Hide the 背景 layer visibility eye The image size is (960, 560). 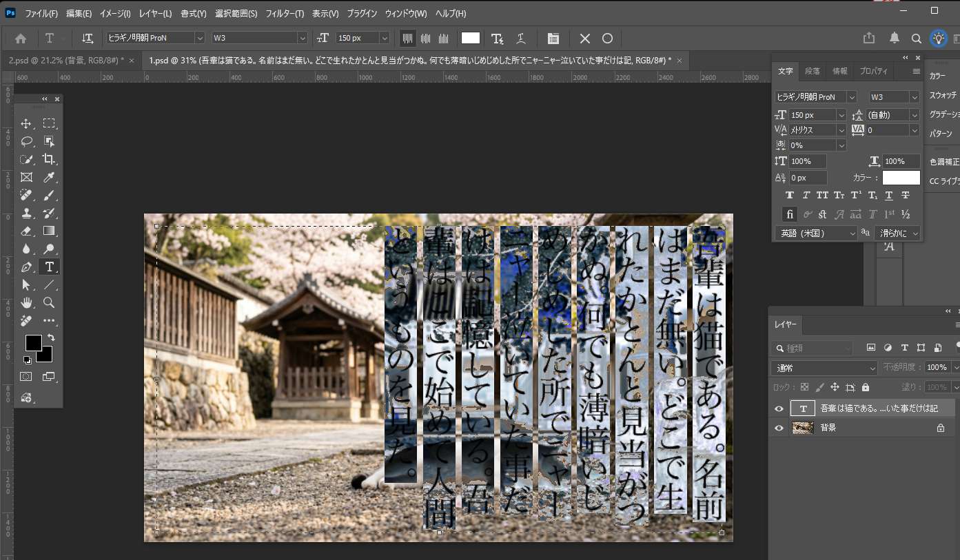tap(778, 427)
